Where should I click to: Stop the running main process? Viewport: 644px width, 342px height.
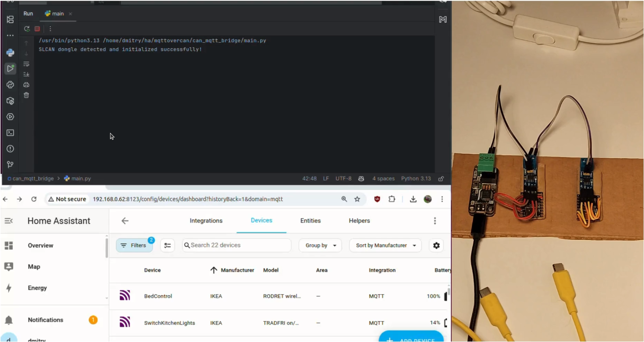click(x=37, y=29)
